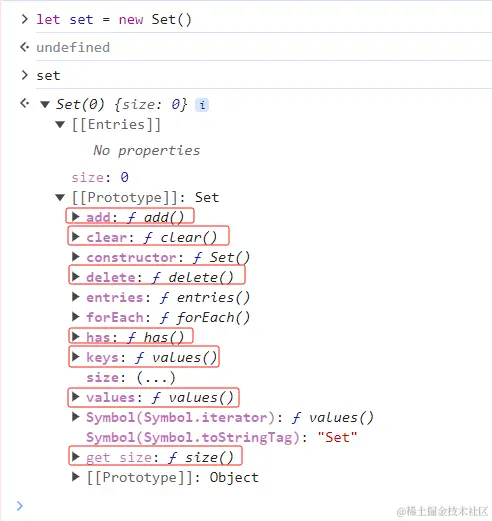Viewport: 492px width, 521px height.
Task: Expand the delete function arrow
Action: pyautogui.click(x=76, y=277)
